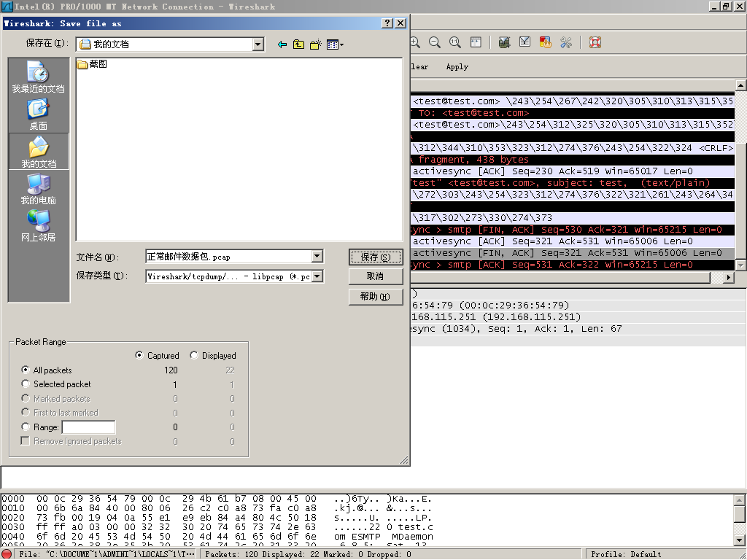Click packet list horizontal scrollbar right arrow
747x560 pixels.
click(x=729, y=277)
